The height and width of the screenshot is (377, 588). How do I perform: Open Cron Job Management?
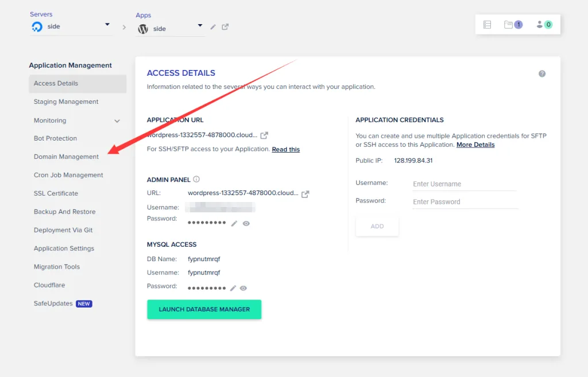pos(68,176)
